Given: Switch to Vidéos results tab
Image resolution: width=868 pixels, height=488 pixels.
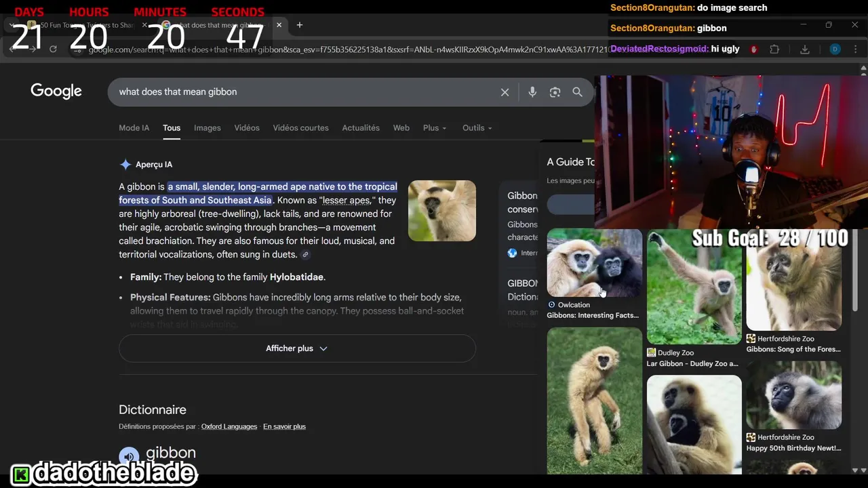Looking at the screenshot, I should [x=247, y=128].
